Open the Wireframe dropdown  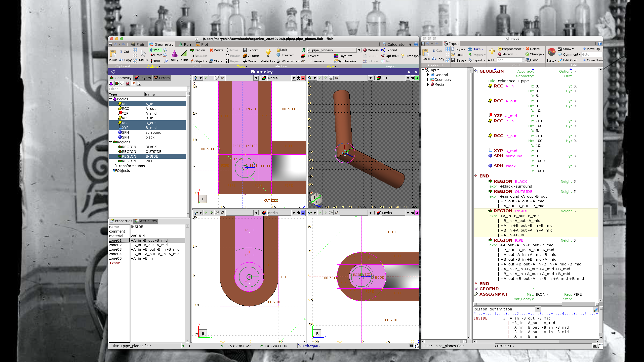288,61
